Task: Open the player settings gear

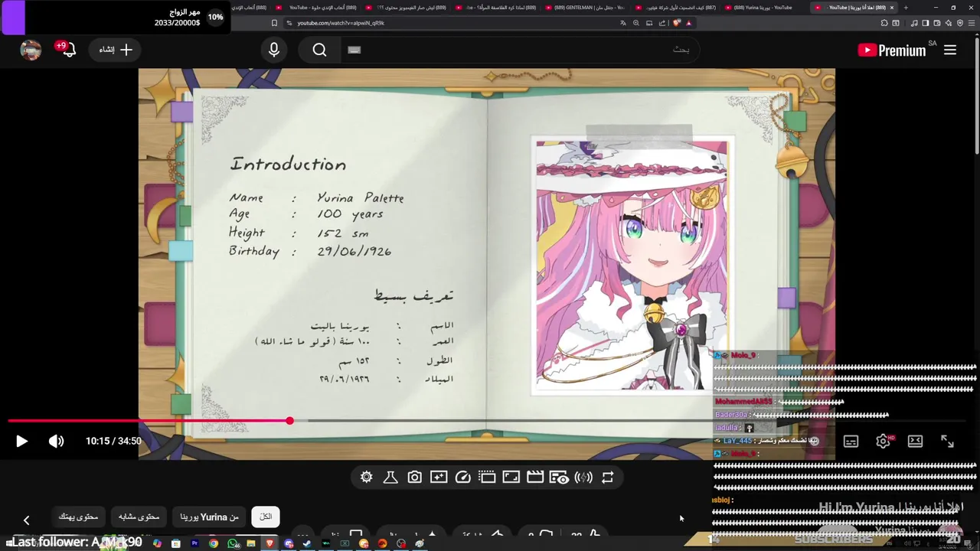Action: click(883, 441)
